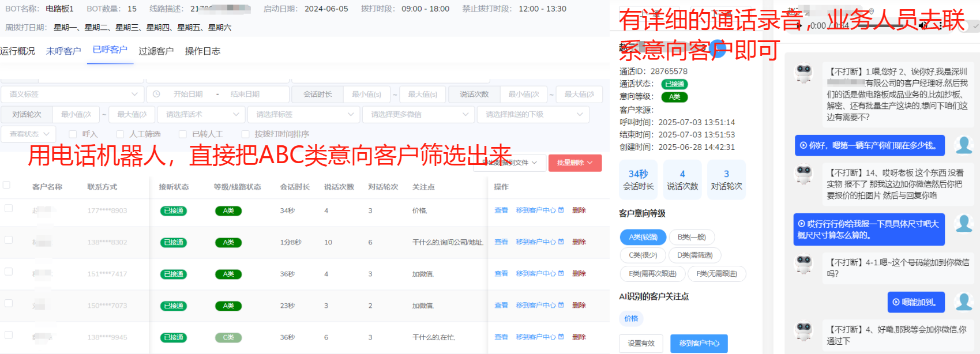The height and width of the screenshot is (354, 980).
Task: Click 删除 for the 1分8秒 call row
Action: [579, 242]
